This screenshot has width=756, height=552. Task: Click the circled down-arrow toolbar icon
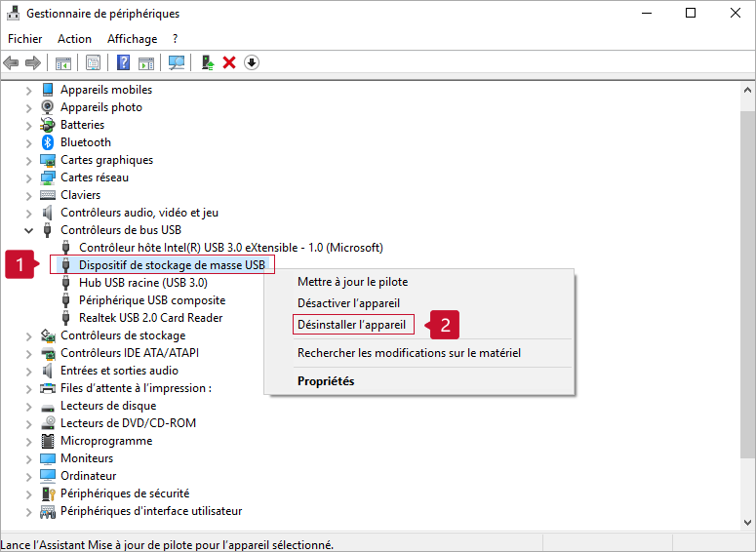tap(252, 62)
